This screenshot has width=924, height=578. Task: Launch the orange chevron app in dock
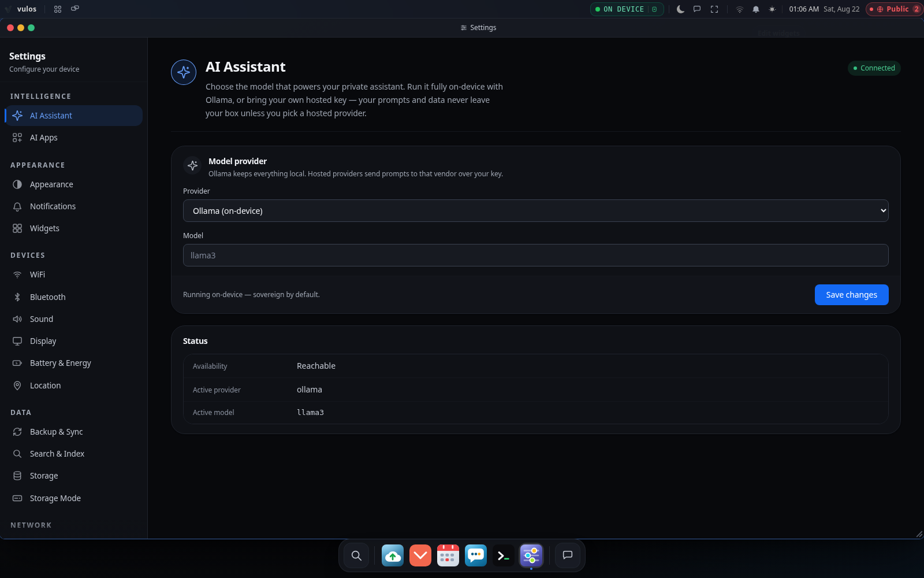coord(420,555)
